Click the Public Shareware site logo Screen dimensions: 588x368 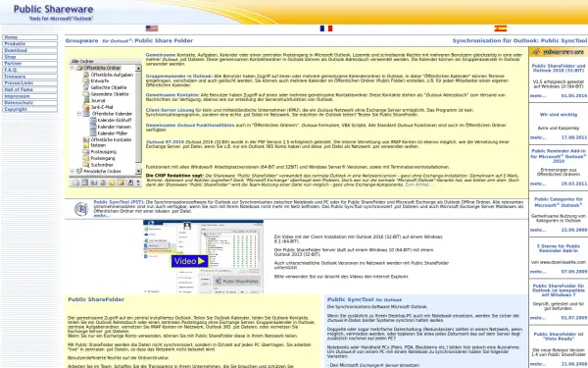(54, 12)
